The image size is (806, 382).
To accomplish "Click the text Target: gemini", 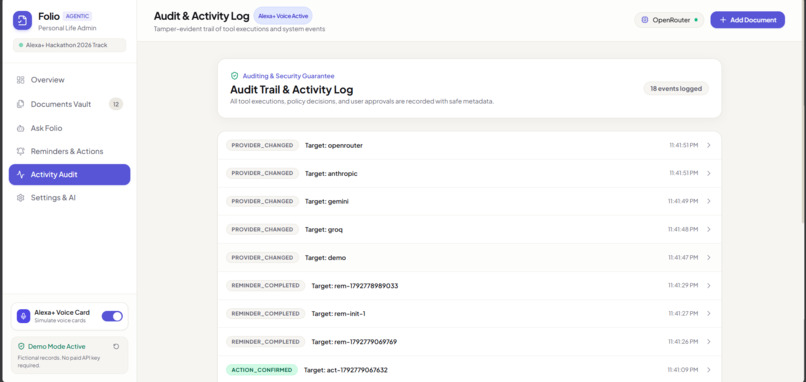I will [x=327, y=202].
